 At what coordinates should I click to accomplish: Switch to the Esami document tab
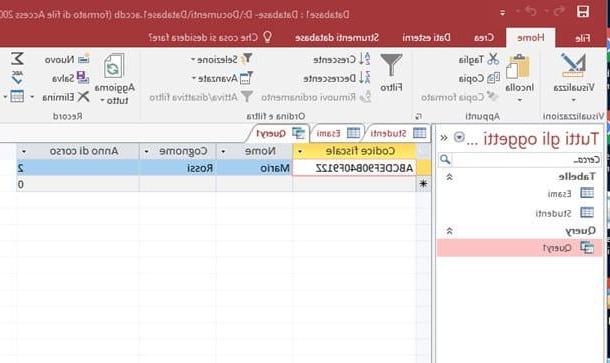pyautogui.click(x=338, y=133)
